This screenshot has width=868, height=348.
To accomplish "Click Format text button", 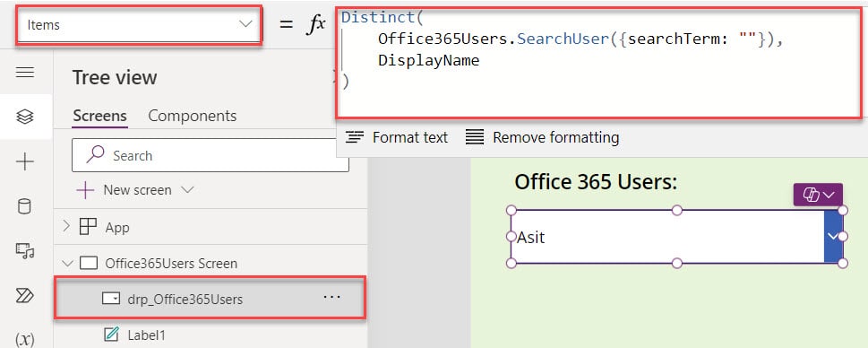I will click(x=396, y=137).
